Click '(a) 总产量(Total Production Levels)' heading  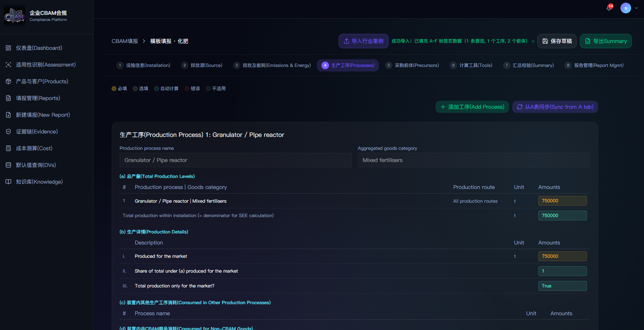coord(157,176)
